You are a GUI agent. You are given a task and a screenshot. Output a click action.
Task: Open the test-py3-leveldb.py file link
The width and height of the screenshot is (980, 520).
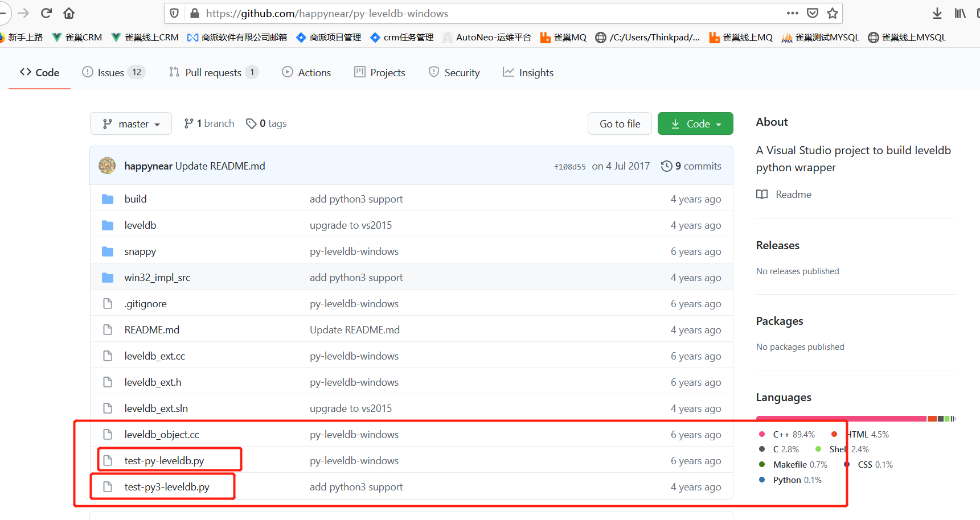(x=167, y=486)
